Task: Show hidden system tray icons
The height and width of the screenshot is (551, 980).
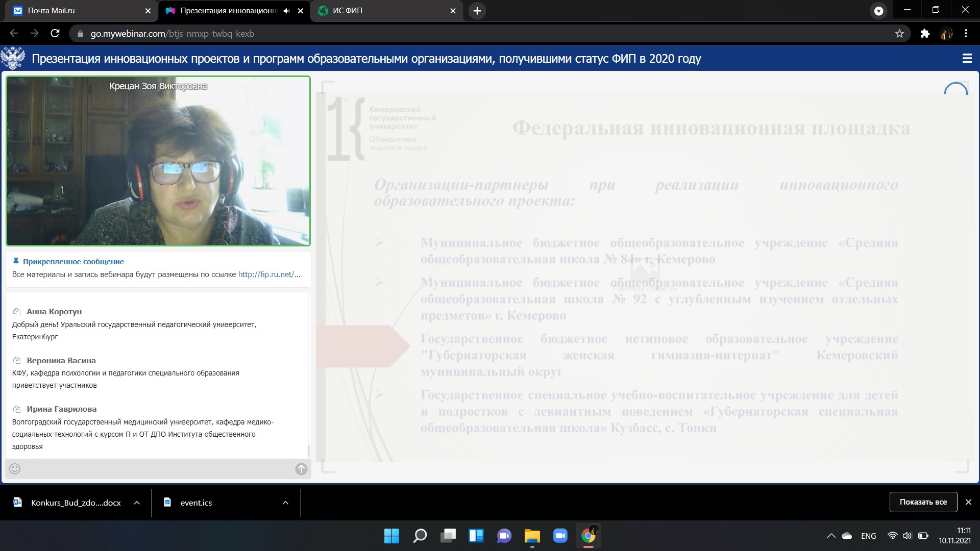Action: 831,536
